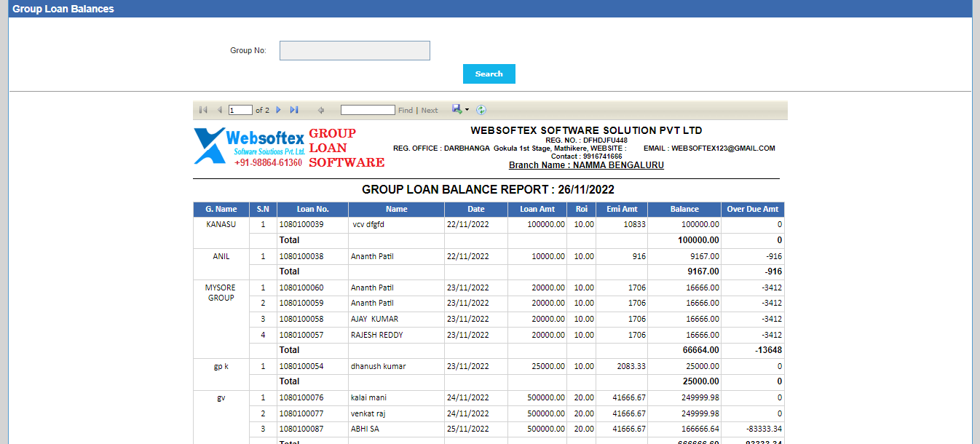Screen dimensions: 980x444
Task: Click the Roi column header
Action: click(x=581, y=209)
